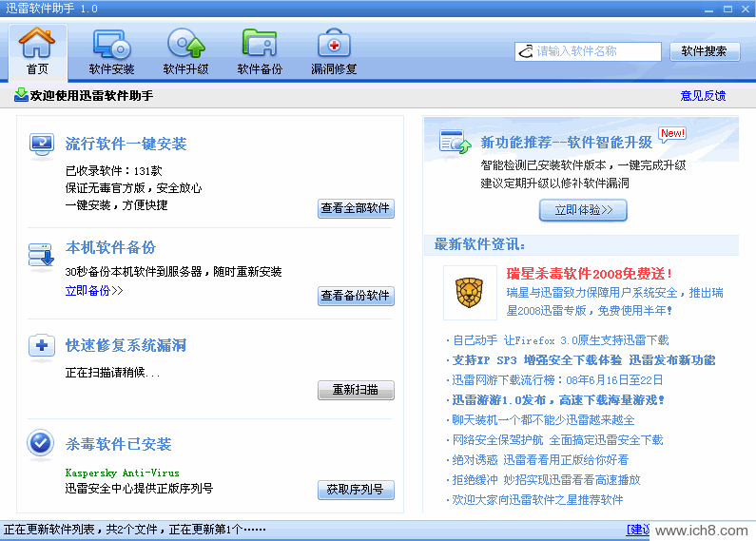Click the 立即体验>> button

point(583,210)
